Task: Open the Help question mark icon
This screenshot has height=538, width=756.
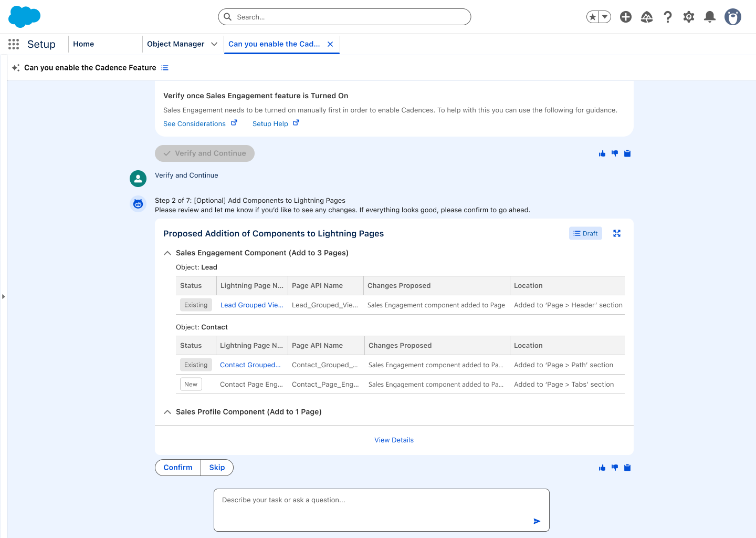Action: tap(668, 17)
